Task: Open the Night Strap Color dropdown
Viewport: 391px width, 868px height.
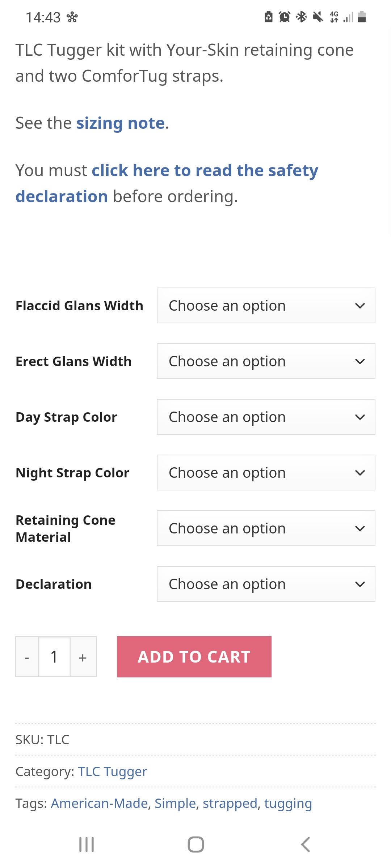Action: click(266, 473)
